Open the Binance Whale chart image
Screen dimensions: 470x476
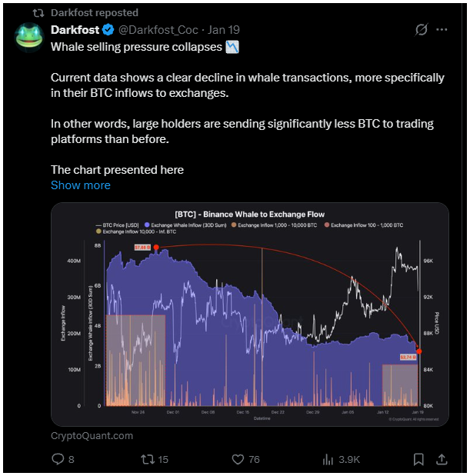(x=249, y=314)
